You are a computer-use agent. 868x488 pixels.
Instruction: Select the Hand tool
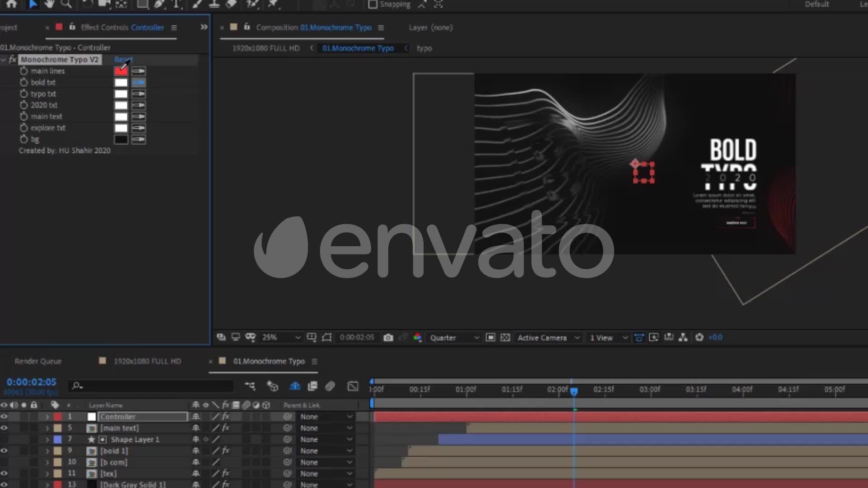click(x=49, y=4)
